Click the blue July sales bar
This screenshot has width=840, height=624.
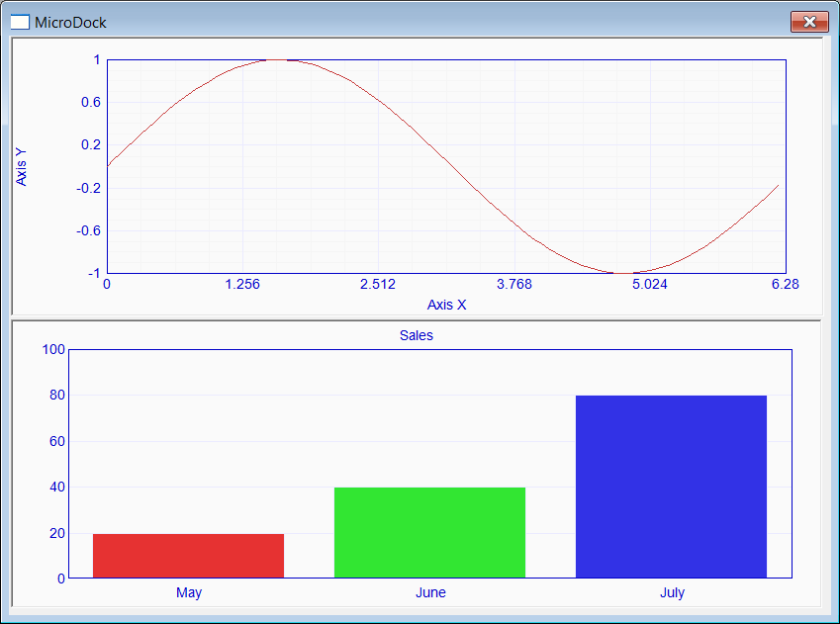pos(671,487)
